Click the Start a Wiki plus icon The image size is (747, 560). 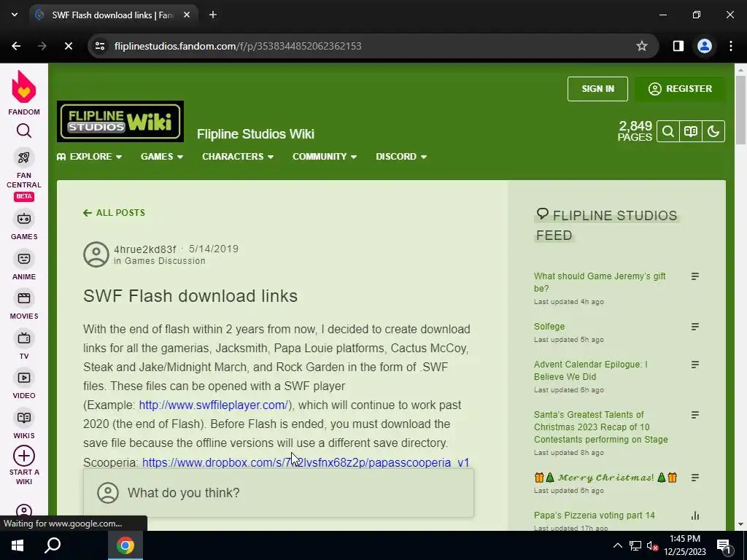pyautogui.click(x=24, y=456)
